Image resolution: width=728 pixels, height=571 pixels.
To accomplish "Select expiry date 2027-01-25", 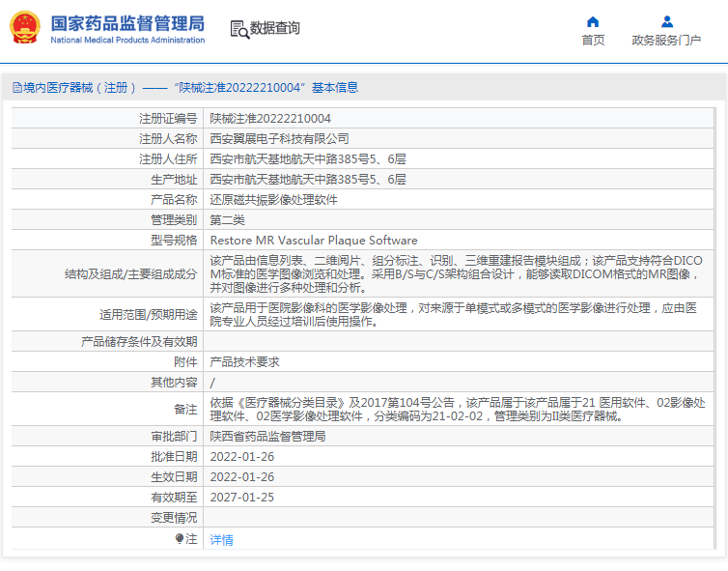I will coord(242,498).
